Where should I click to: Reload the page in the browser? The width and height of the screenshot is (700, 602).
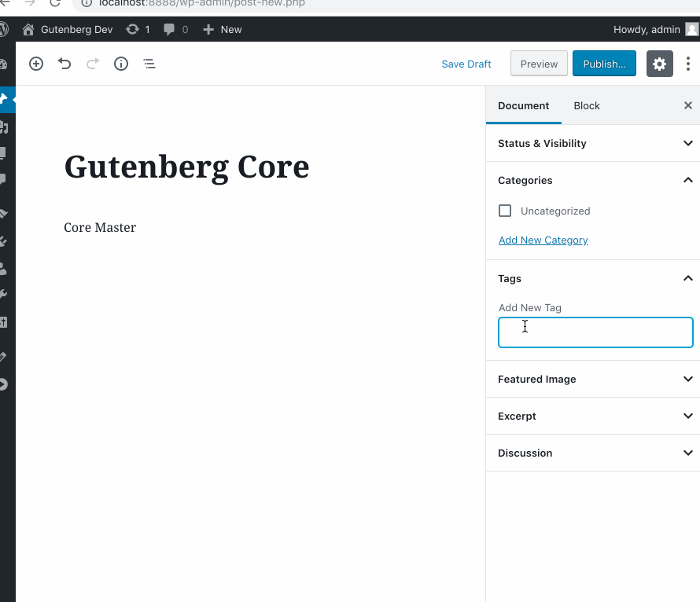coord(55,2)
